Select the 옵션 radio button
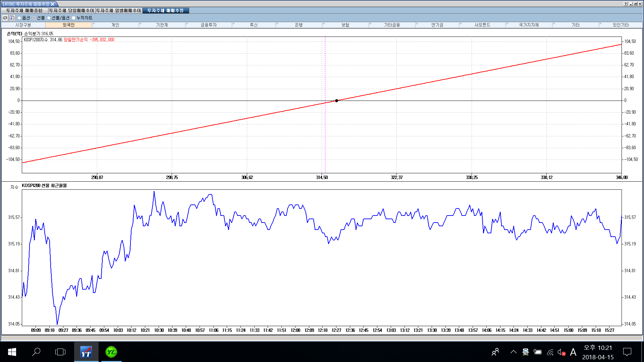 point(19,18)
